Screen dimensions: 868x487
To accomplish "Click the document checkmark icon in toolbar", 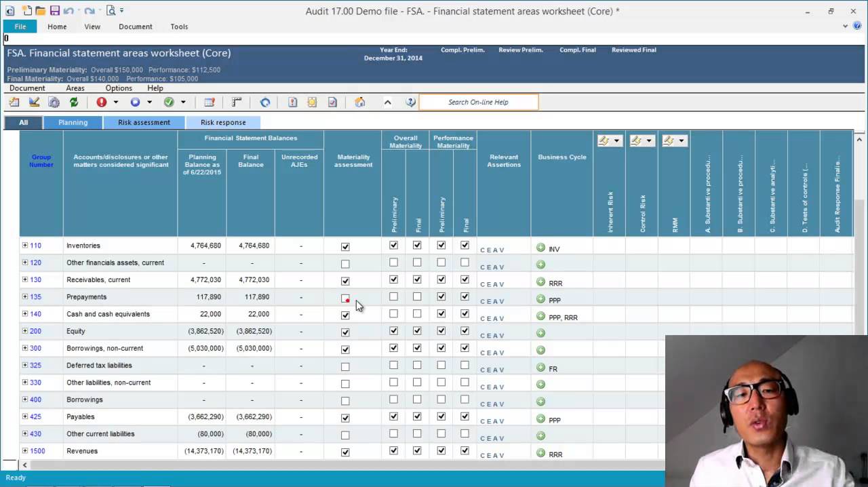I will [x=332, y=102].
